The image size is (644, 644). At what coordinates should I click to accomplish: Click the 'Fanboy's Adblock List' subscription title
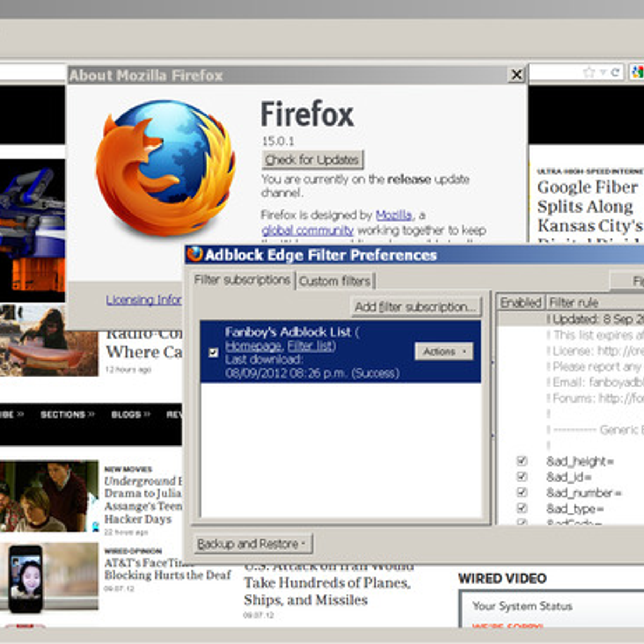[x=288, y=332]
